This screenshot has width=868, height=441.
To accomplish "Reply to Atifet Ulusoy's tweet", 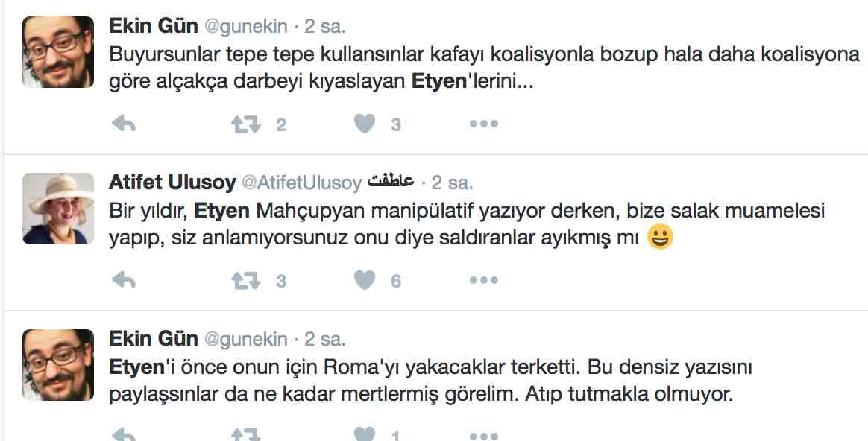I will [123, 280].
